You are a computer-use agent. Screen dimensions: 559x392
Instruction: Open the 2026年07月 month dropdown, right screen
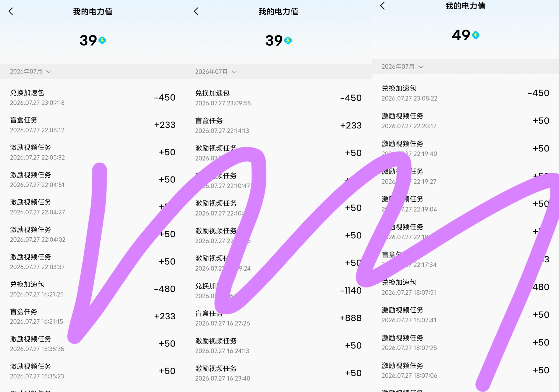(x=402, y=67)
